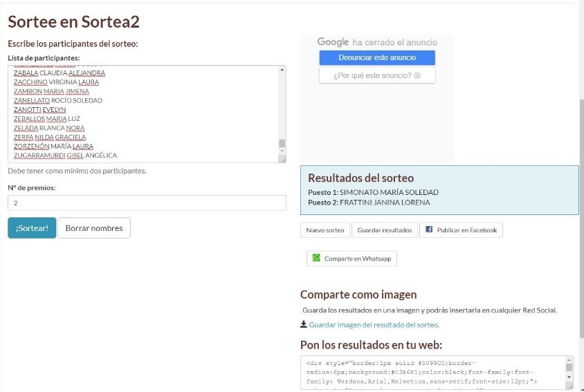This screenshot has height=392, width=584.
Task: Click the participants textarea resize handle
Action: point(283,160)
